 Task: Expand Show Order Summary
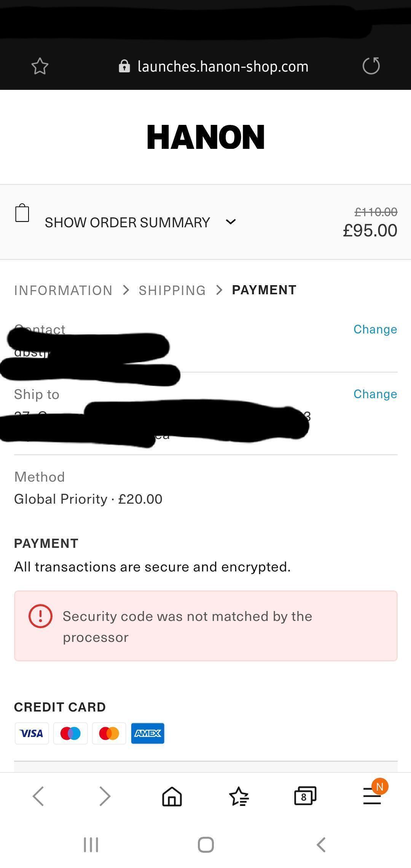(127, 222)
